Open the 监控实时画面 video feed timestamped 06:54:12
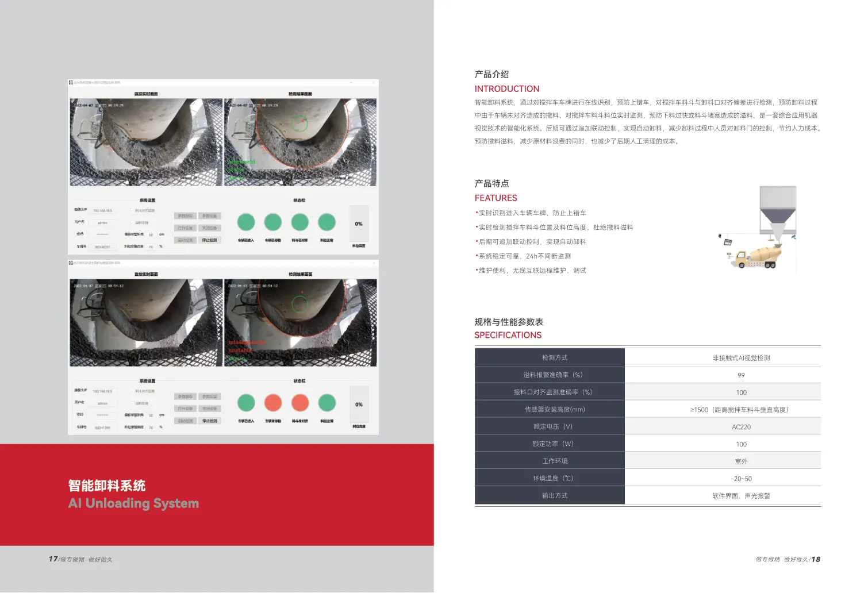The image size is (868, 593). [146, 322]
